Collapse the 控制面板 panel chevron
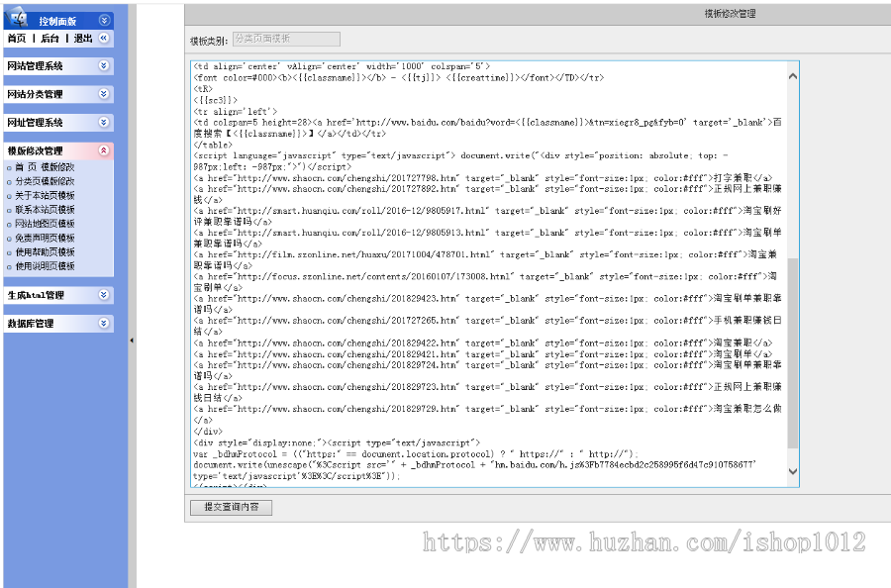This screenshot has height=588, width=891. (104, 21)
